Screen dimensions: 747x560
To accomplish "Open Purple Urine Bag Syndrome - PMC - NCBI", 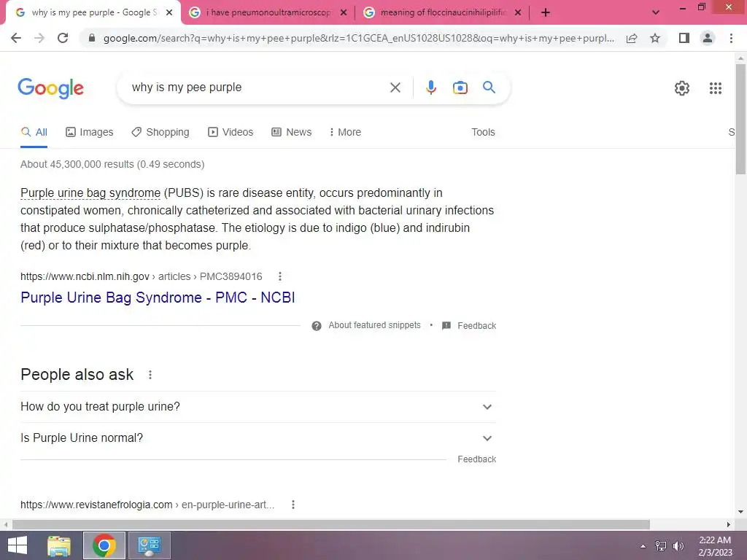I will pyautogui.click(x=158, y=297).
